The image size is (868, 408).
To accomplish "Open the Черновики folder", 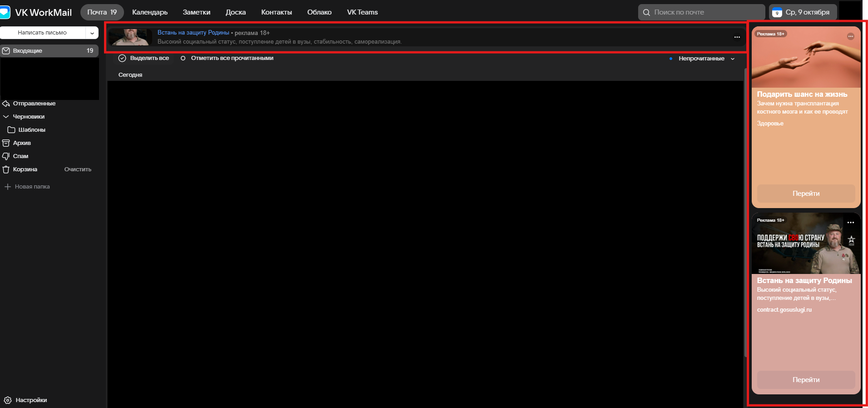I will point(29,117).
